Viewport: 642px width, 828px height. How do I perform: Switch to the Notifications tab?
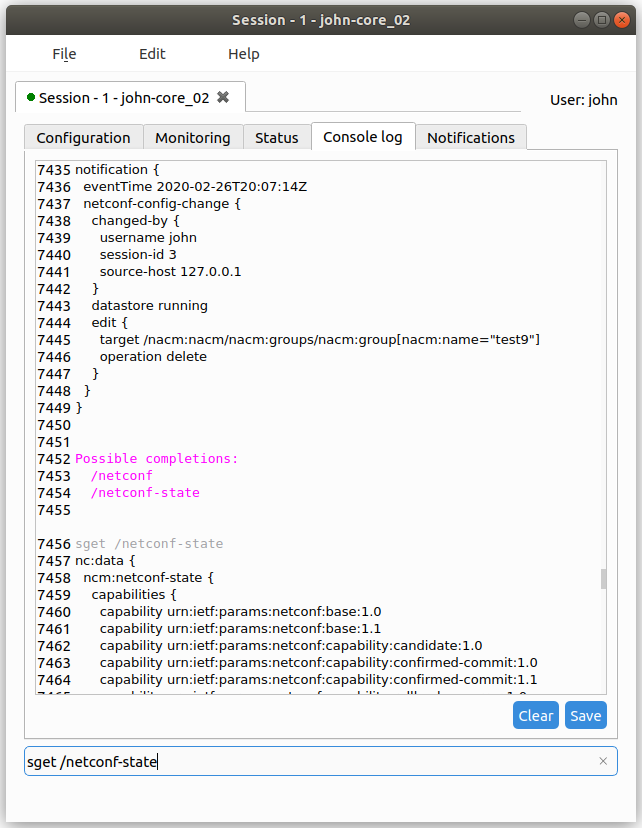click(x=471, y=137)
